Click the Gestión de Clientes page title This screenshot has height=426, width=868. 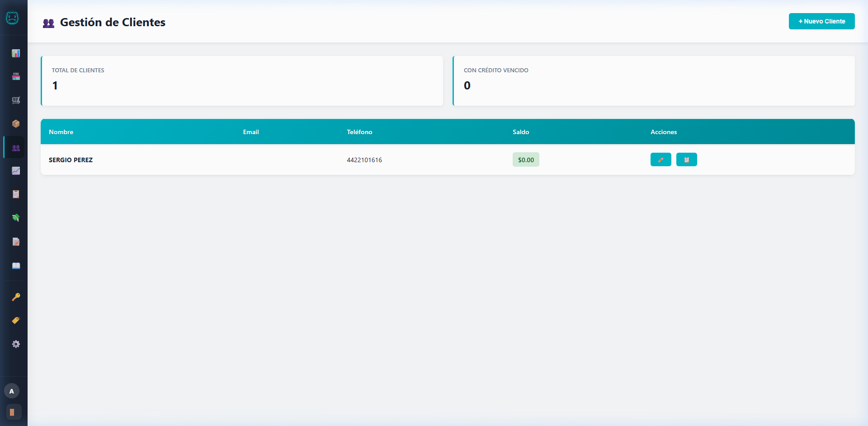[x=113, y=22]
